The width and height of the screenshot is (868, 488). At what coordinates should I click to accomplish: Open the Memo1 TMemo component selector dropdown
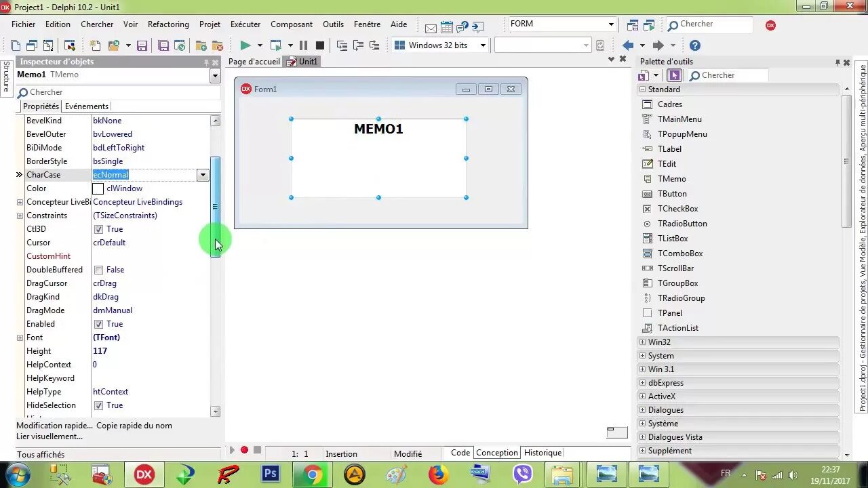pyautogui.click(x=215, y=76)
